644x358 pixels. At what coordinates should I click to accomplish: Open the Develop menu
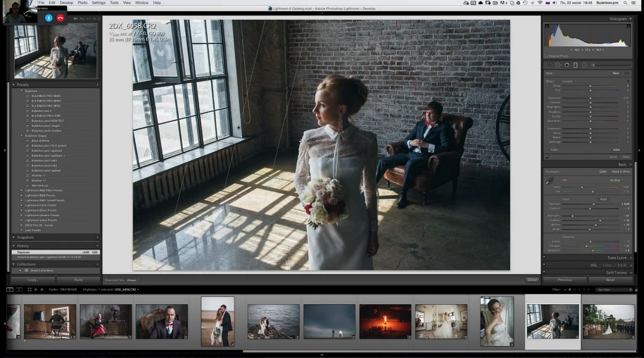tap(67, 3)
